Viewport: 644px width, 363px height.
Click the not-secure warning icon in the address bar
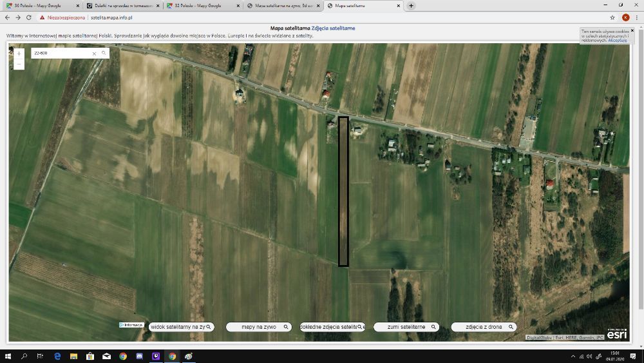[42, 17]
